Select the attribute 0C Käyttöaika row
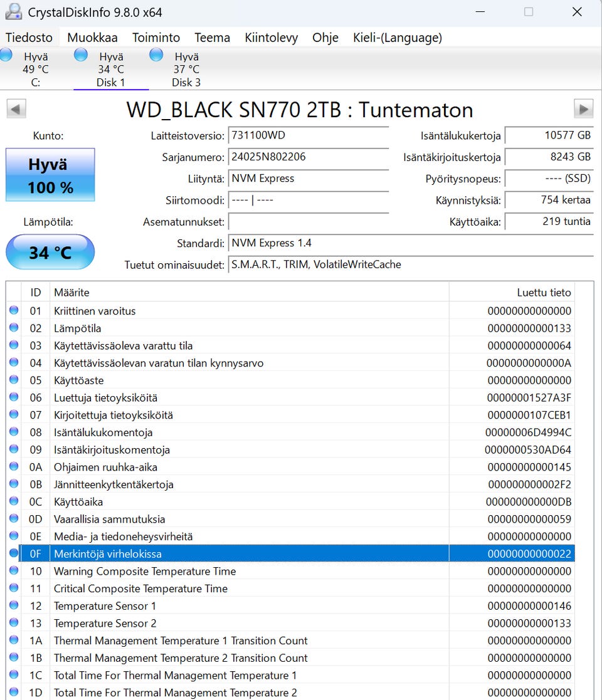 click(290, 502)
